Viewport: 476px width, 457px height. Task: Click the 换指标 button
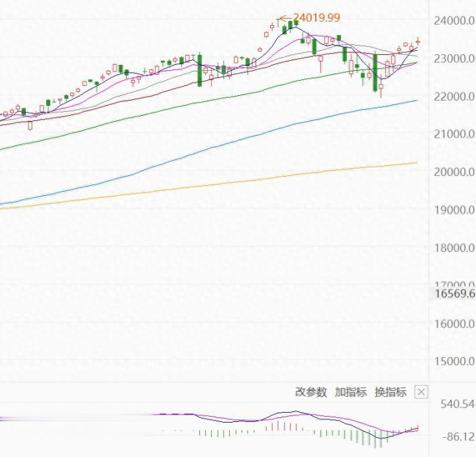391,392
